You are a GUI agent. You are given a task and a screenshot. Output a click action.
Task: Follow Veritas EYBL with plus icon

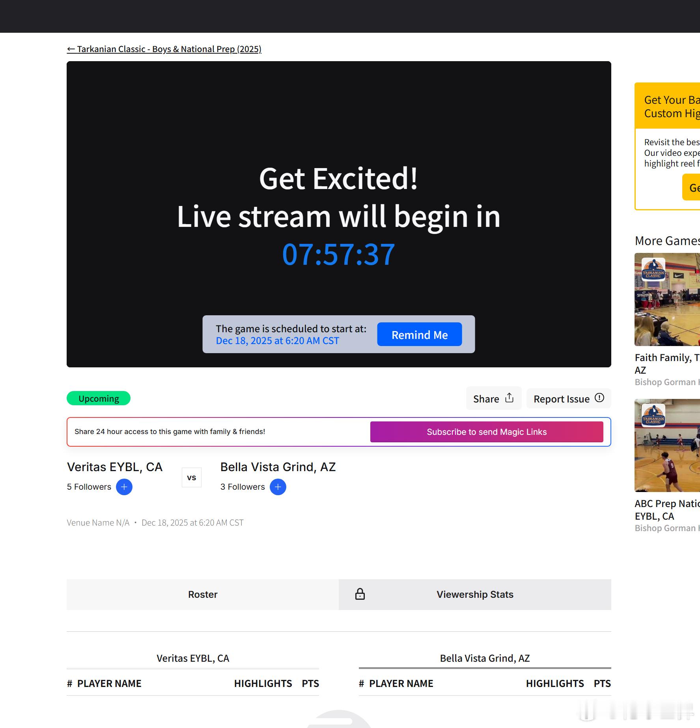point(124,487)
